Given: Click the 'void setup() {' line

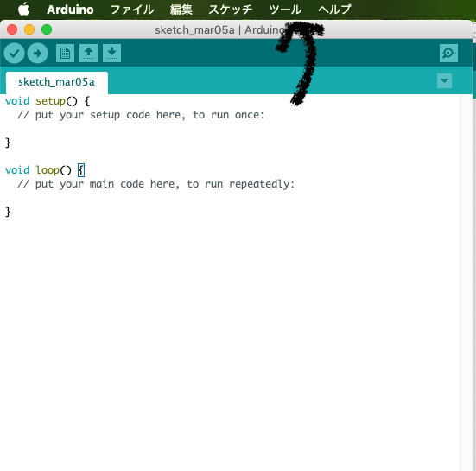Looking at the screenshot, I should [48, 101].
